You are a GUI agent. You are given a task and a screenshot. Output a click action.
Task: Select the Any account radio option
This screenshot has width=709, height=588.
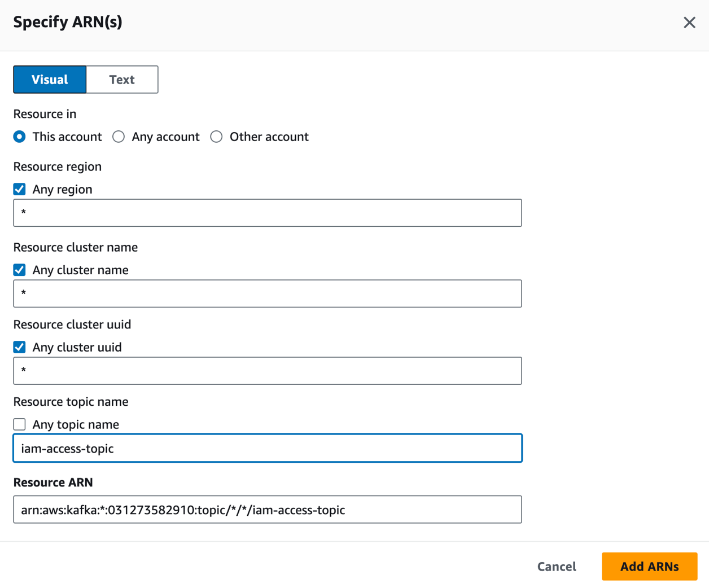pyautogui.click(x=119, y=137)
